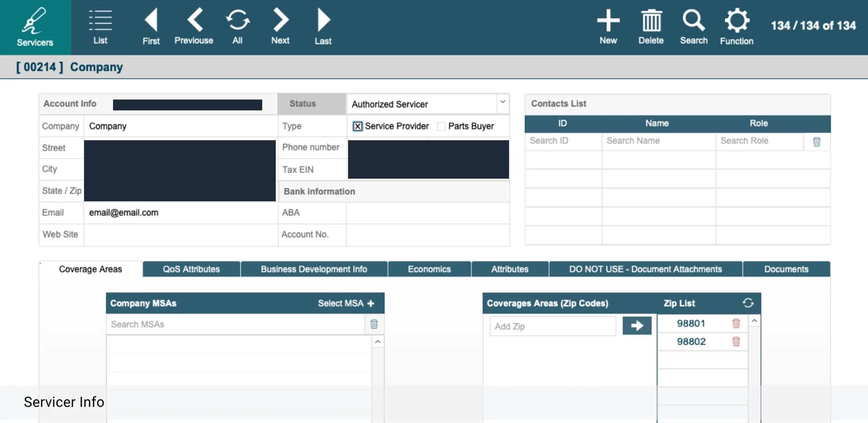Switch to the Documents tab

[x=787, y=269]
